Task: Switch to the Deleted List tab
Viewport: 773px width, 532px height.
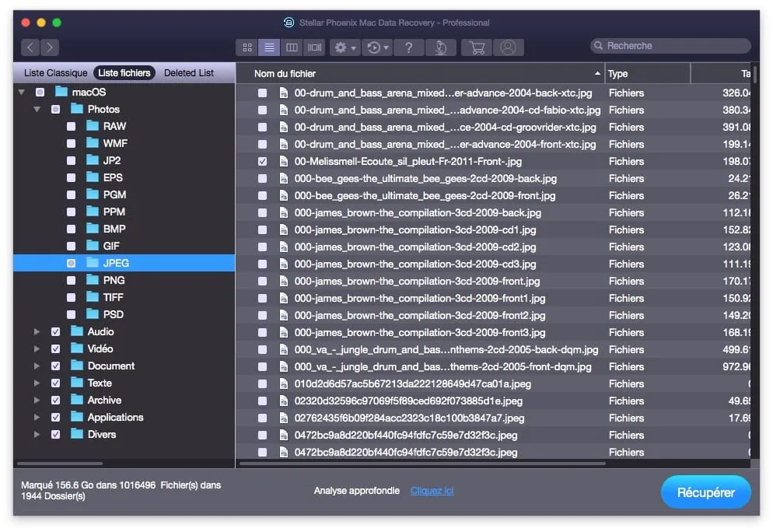Action: 189,72
